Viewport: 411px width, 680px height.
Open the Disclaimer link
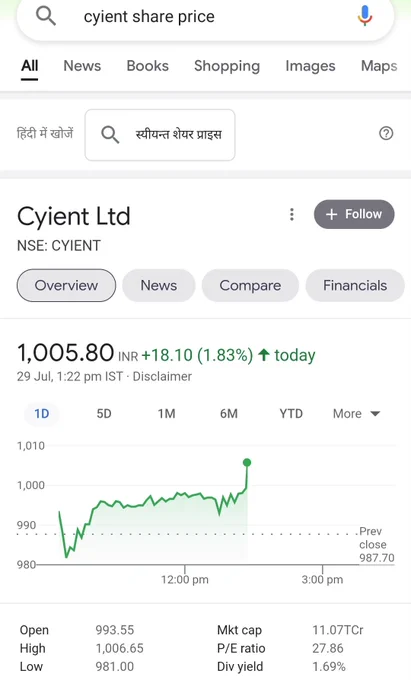(x=162, y=376)
